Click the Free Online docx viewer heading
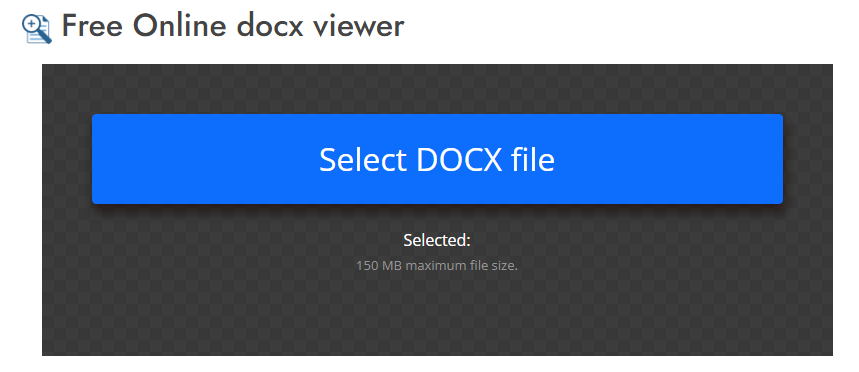Screen dimensions: 859x372 click(x=232, y=25)
